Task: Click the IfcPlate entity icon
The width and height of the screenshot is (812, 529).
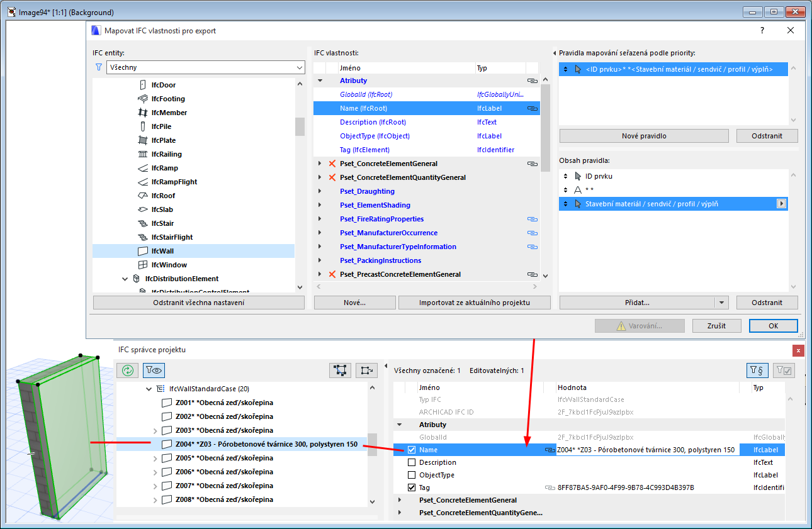Action: click(143, 140)
